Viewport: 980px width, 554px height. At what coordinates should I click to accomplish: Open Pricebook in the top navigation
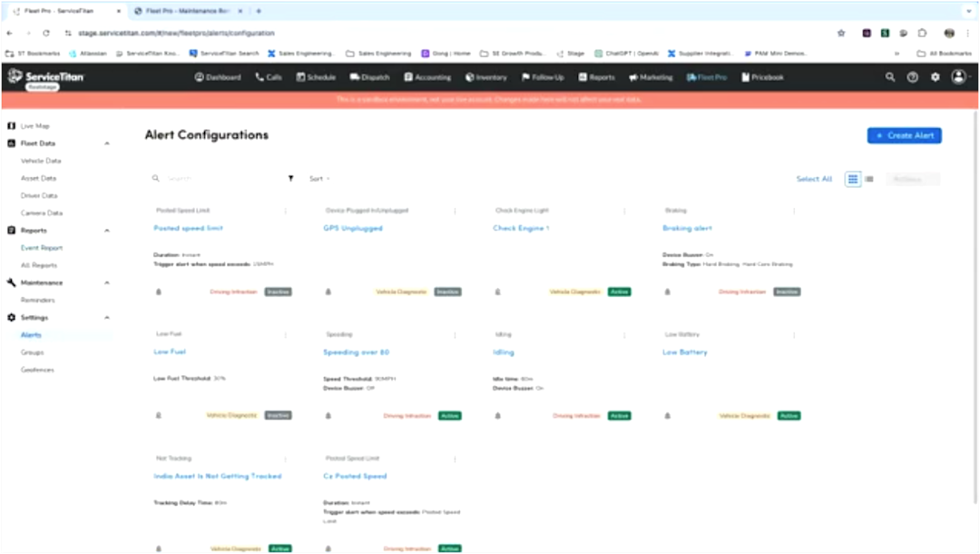click(x=762, y=77)
